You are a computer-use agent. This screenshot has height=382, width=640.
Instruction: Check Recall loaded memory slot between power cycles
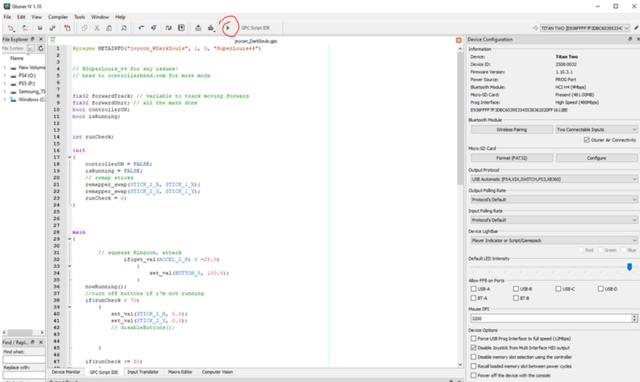point(473,366)
